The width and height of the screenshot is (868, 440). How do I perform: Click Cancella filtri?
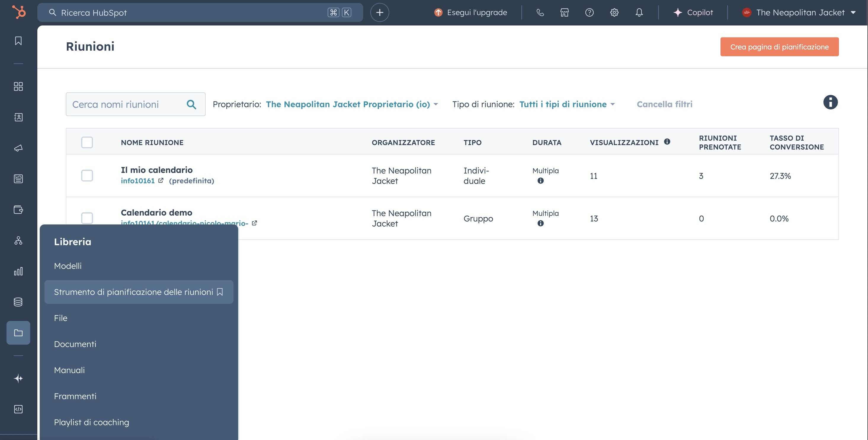664,104
